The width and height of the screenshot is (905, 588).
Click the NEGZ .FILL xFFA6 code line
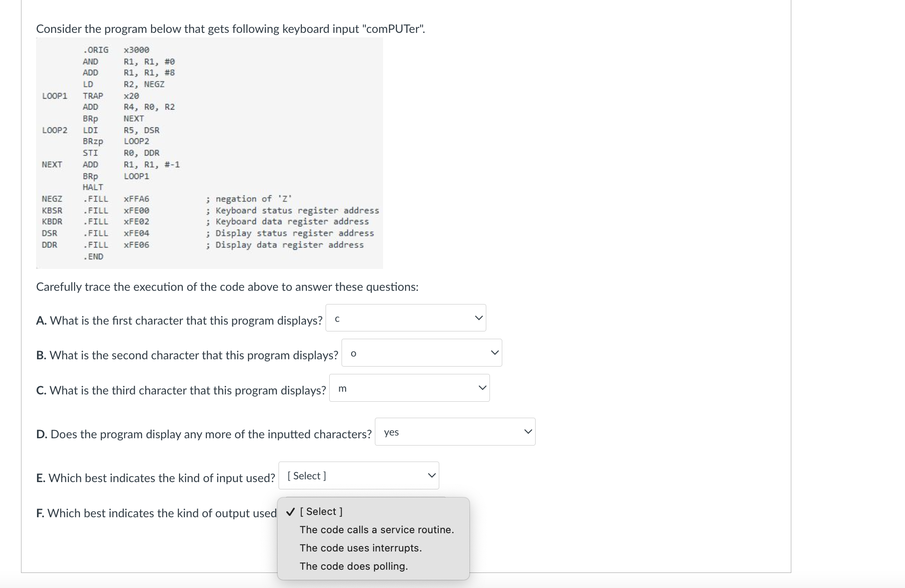click(96, 199)
